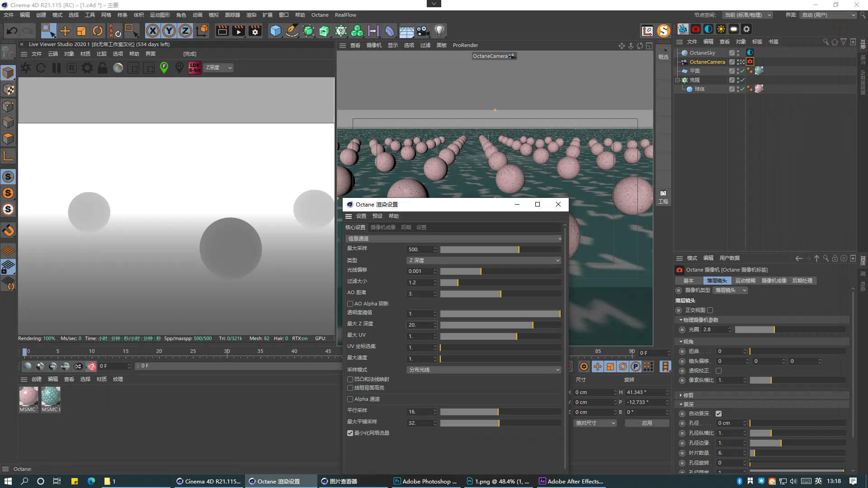Viewport: 868px width, 488px height.
Task: Click Live Viewer settings gear icon
Action: 87,68
